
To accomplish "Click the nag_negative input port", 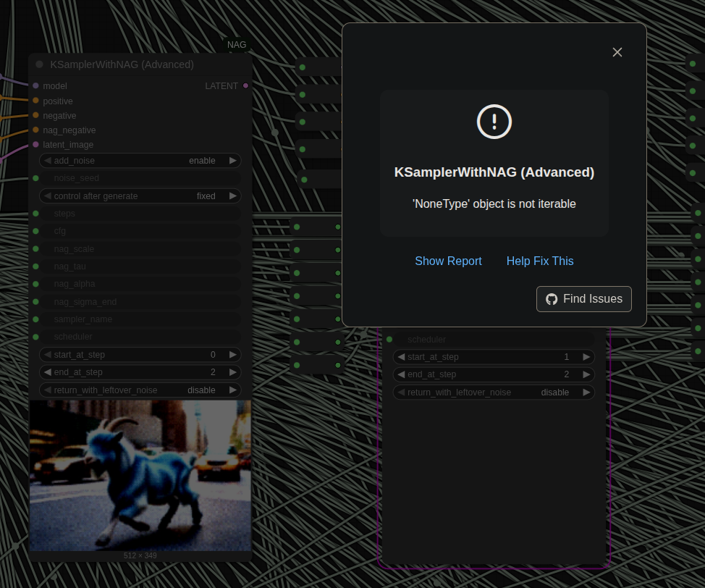I will click(35, 130).
